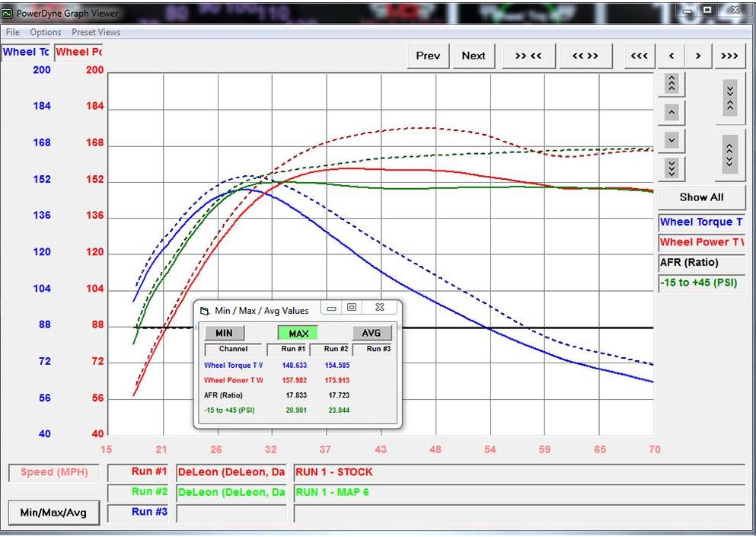The width and height of the screenshot is (756, 537).
Task: Click the 23.844 PSI value
Action: [x=339, y=411]
